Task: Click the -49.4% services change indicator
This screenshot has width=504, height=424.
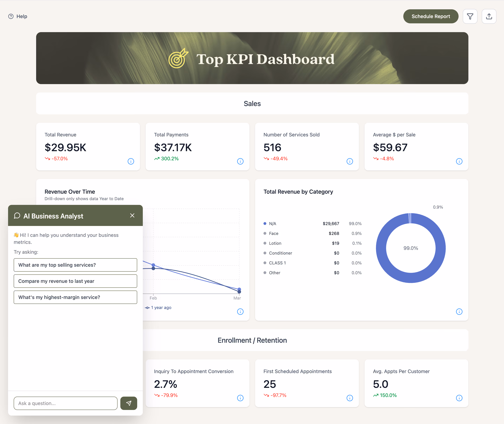Action: point(276,159)
